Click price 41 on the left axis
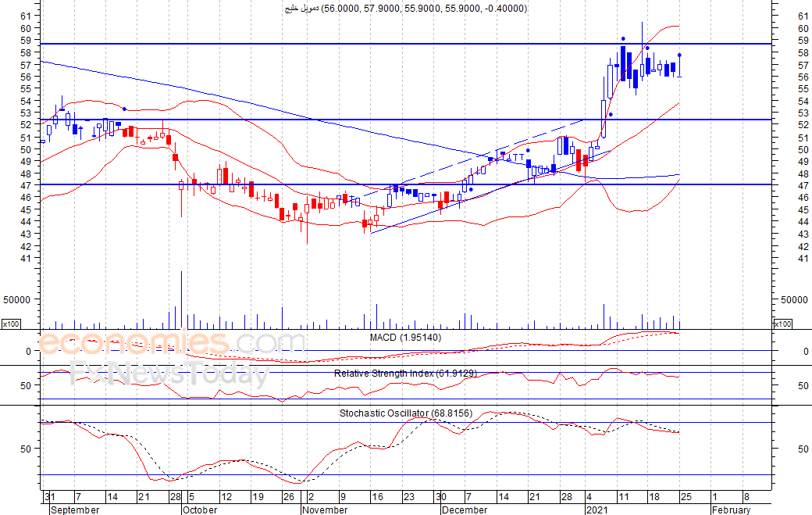Screen dimensions: 812x515 point(26,258)
